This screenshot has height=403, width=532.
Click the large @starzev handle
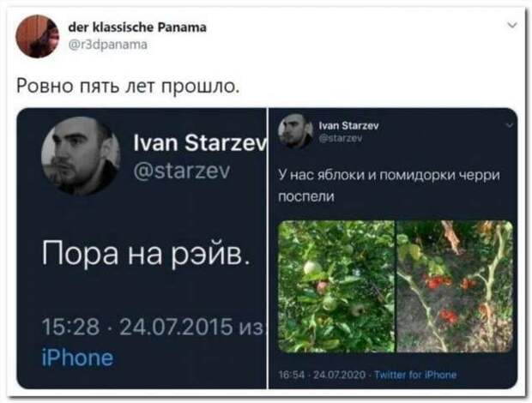(x=182, y=171)
